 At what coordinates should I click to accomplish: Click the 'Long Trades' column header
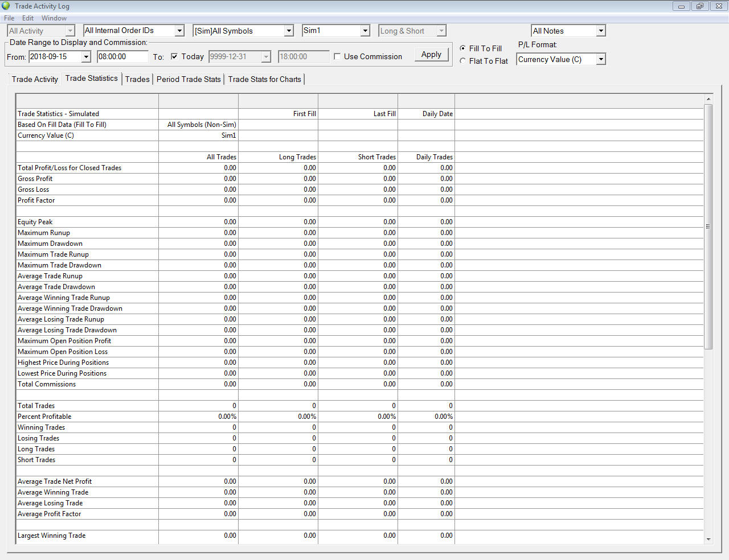tap(297, 157)
